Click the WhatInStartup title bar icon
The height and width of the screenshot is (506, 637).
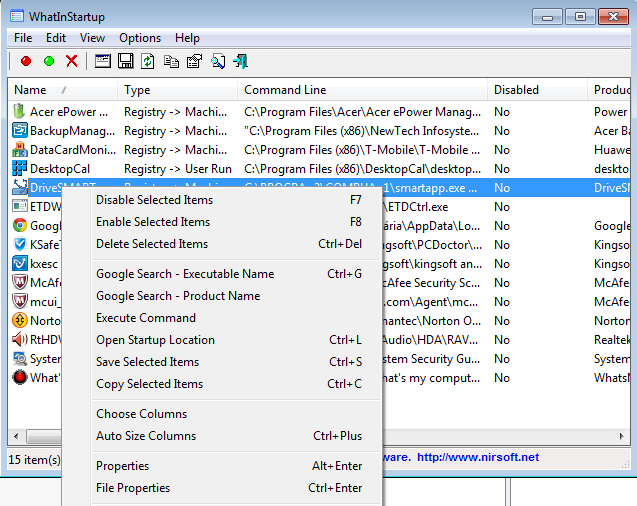click(17, 17)
